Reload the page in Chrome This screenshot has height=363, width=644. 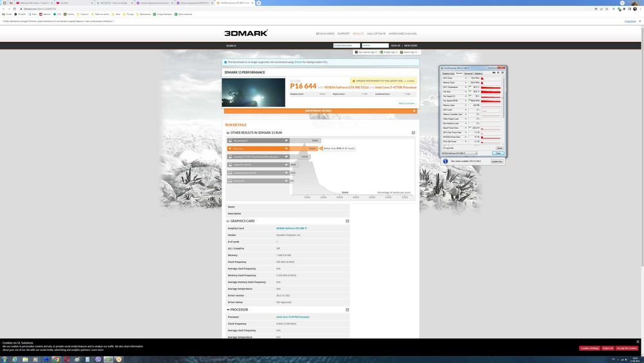click(x=14, y=8)
